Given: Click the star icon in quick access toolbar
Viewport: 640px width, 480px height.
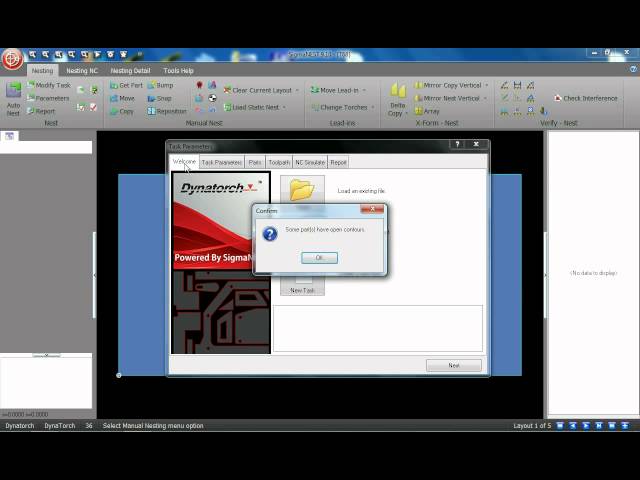Looking at the screenshot, I should [x=123, y=54].
